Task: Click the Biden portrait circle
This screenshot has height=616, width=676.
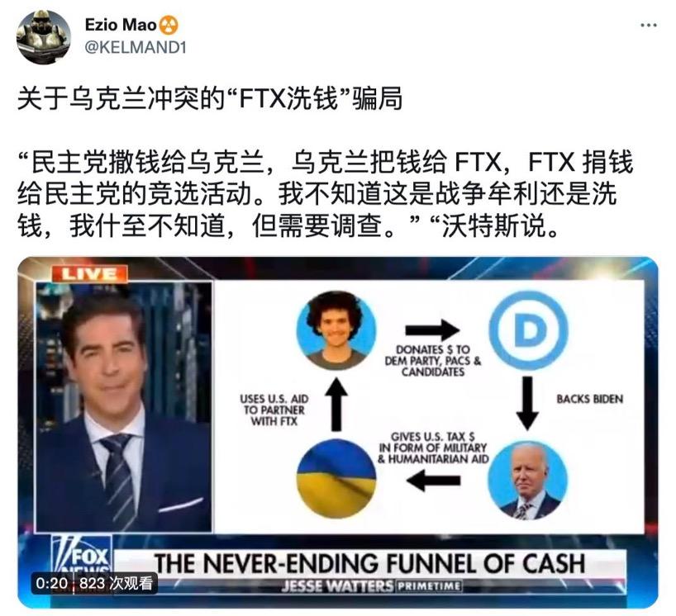Action: point(528,481)
